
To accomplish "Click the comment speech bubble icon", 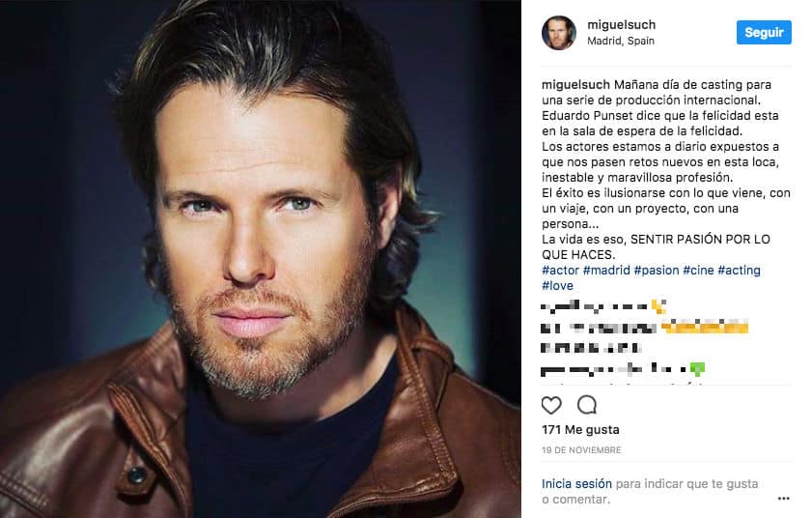I will coord(587,405).
